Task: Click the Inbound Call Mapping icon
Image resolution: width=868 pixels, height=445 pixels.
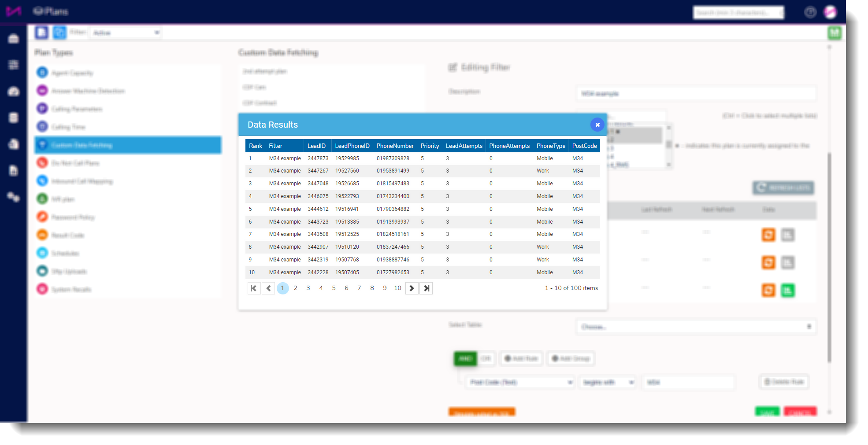Action: tap(42, 181)
